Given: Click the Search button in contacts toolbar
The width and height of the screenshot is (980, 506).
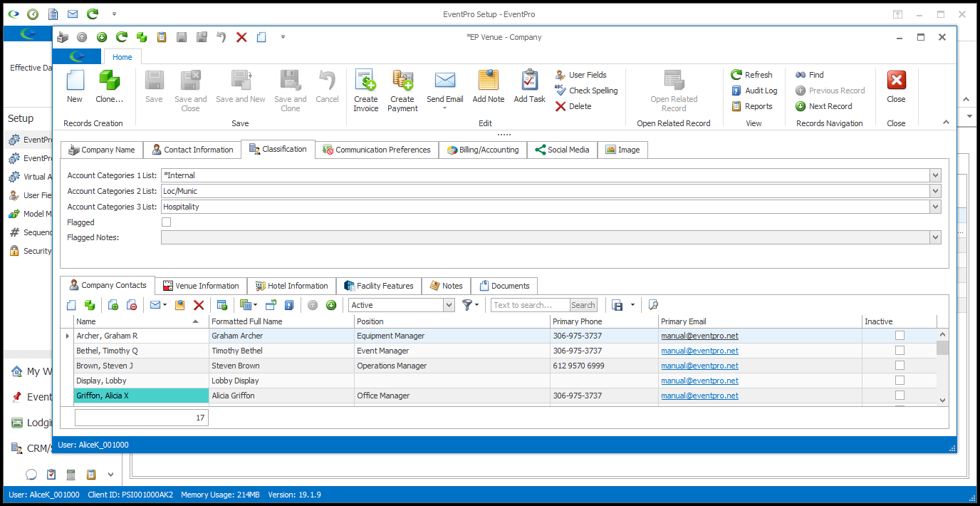Looking at the screenshot, I should [583, 305].
